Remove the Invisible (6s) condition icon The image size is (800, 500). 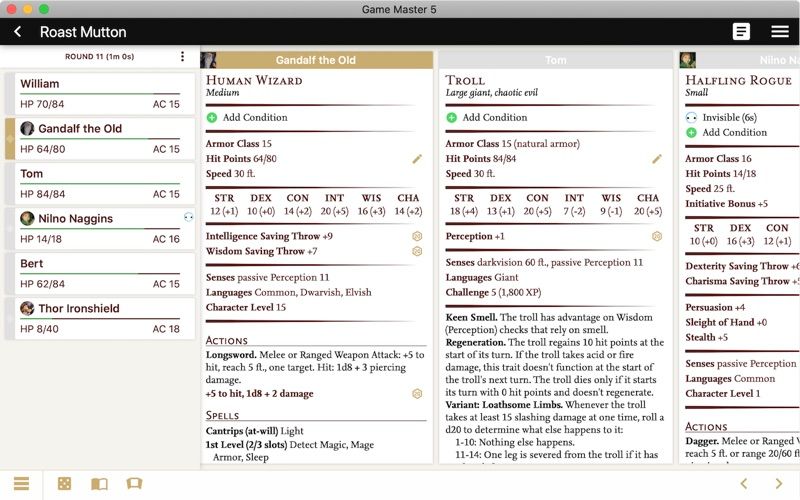(691, 117)
